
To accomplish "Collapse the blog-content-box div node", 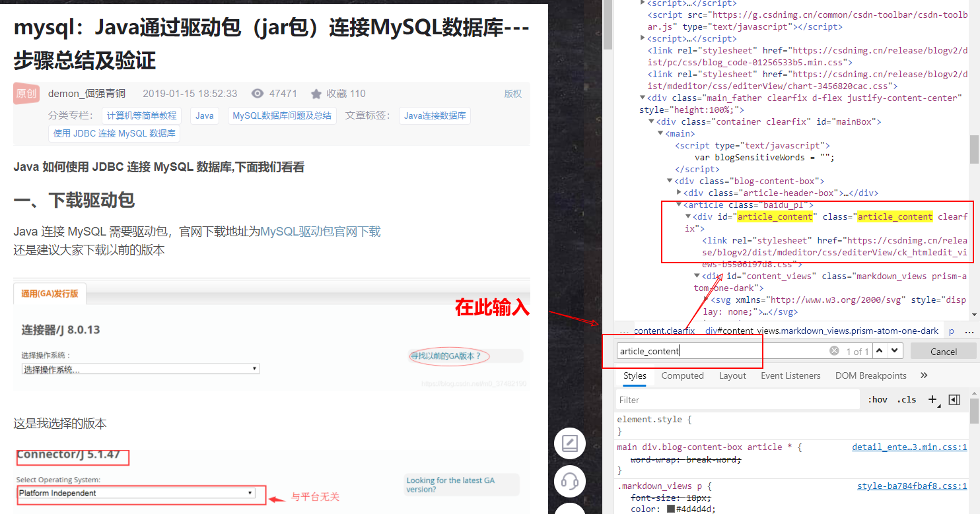I will pos(670,181).
